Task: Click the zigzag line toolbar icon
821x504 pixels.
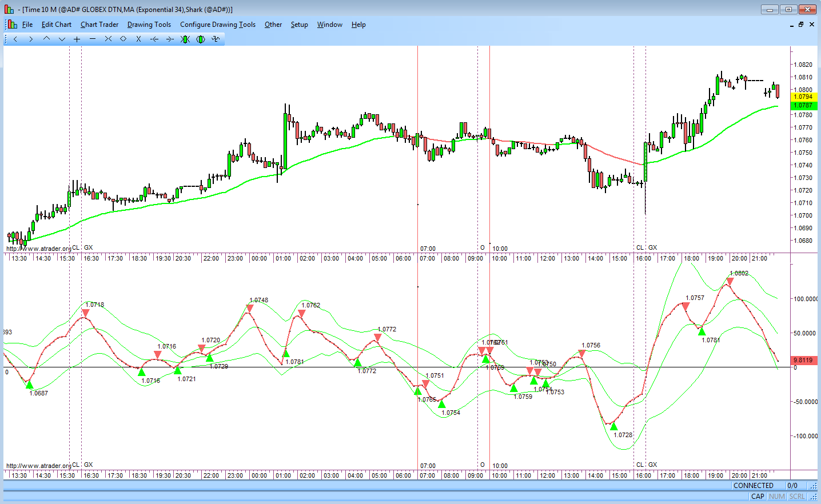Action: click(x=216, y=39)
